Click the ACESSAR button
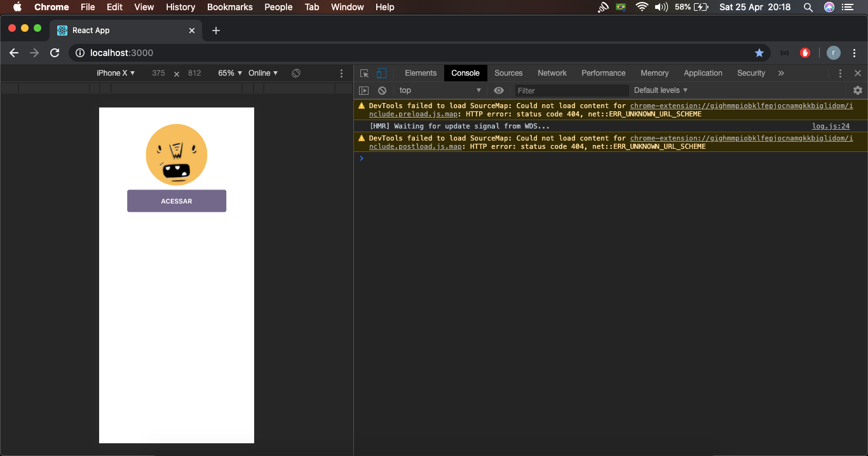868x456 pixels. point(177,201)
